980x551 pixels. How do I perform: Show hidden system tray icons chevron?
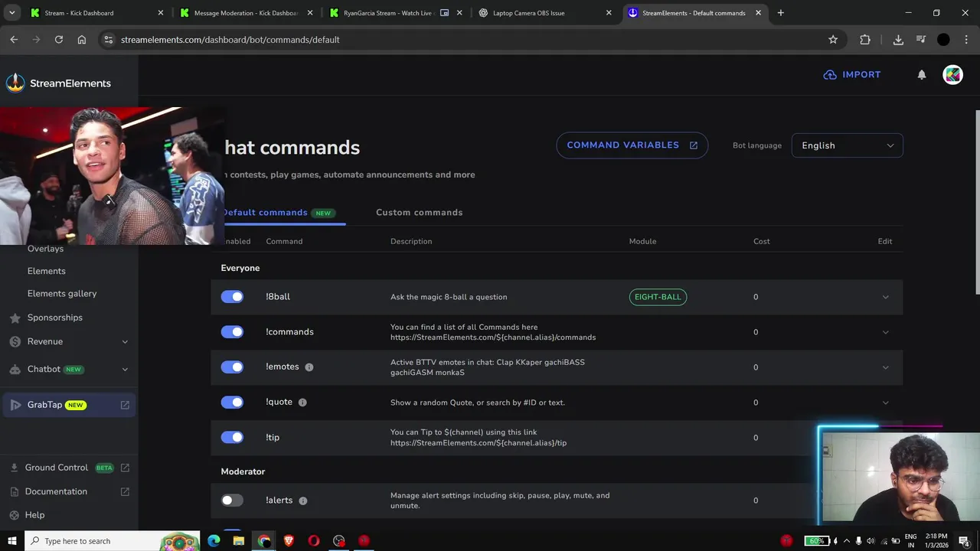(x=846, y=541)
